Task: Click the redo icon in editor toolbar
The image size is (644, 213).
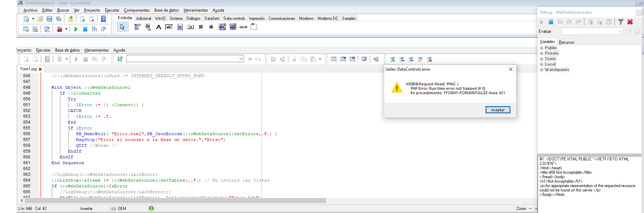Action: pos(282,59)
